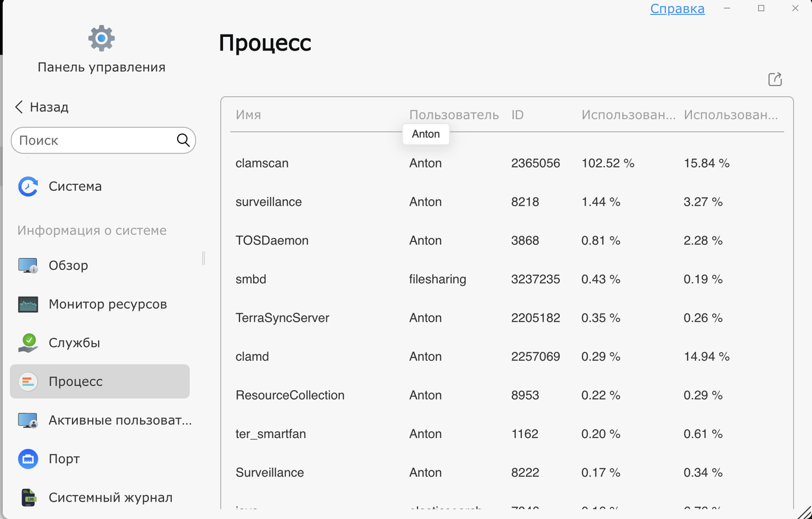This screenshot has width=812, height=519.
Task: Click the Системный журнал log icon
Action: point(28,498)
